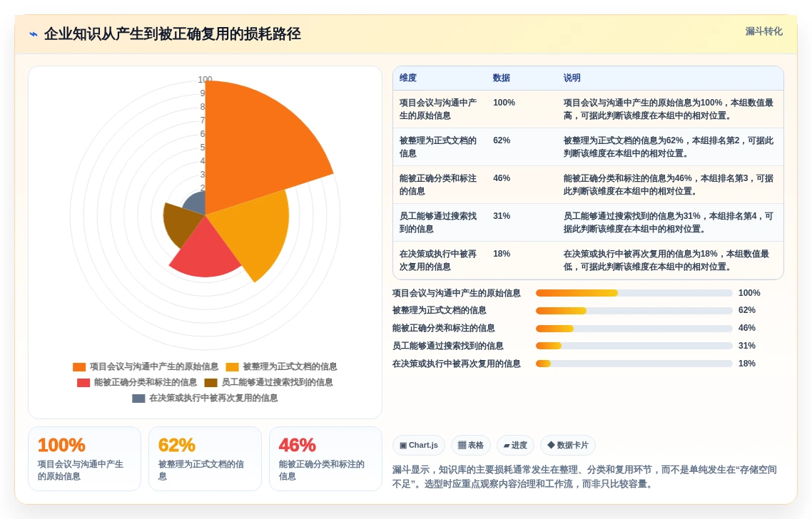Click the 维度 column header
This screenshot has height=519, width=812.
[x=408, y=78]
